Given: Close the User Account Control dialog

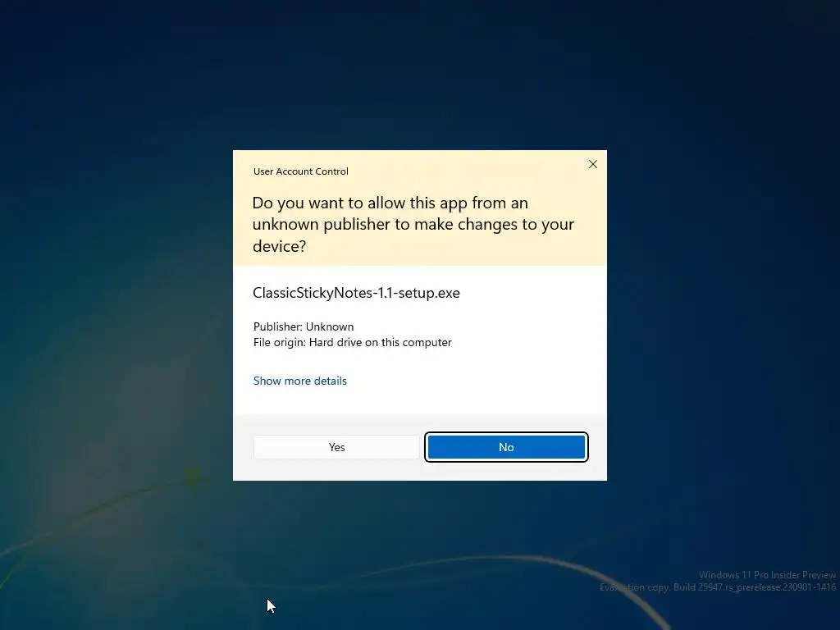Looking at the screenshot, I should click(x=593, y=164).
